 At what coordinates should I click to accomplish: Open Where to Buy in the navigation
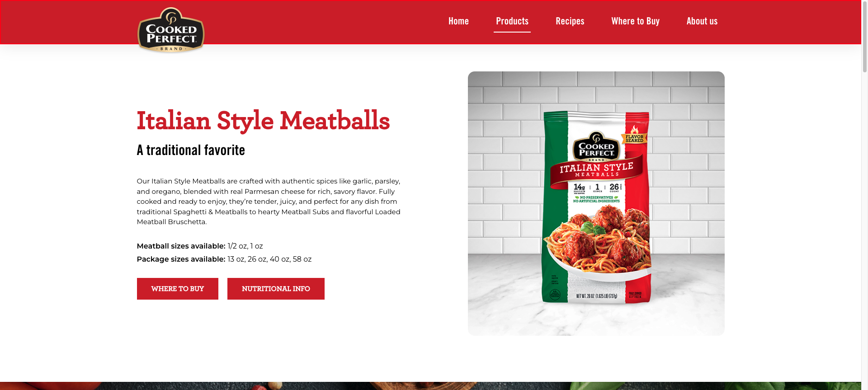[x=635, y=21]
